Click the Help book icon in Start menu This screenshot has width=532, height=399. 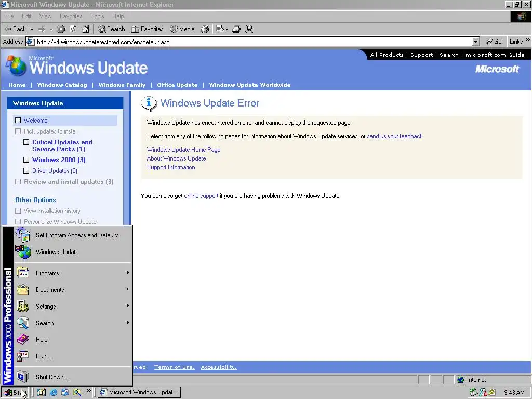[x=23, y=339]
